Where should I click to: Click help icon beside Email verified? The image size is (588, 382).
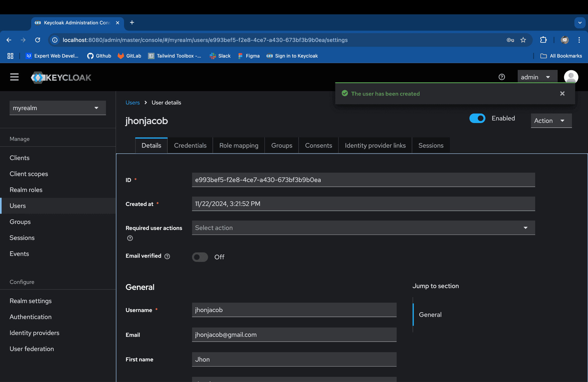pos(167,256)
